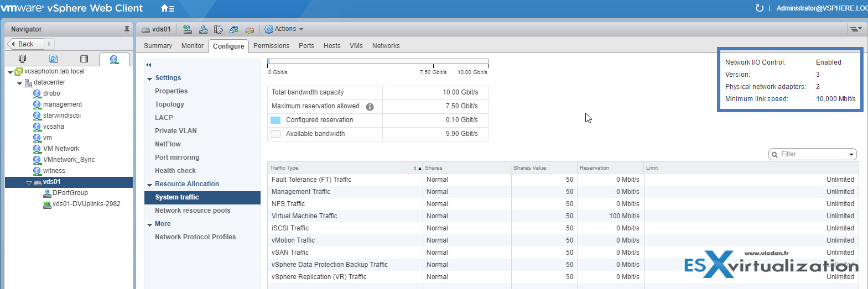The height and width of the screenshot is (289, 868).
Task: Click the new distributed port group pencil icon
Action: [250, 30]
